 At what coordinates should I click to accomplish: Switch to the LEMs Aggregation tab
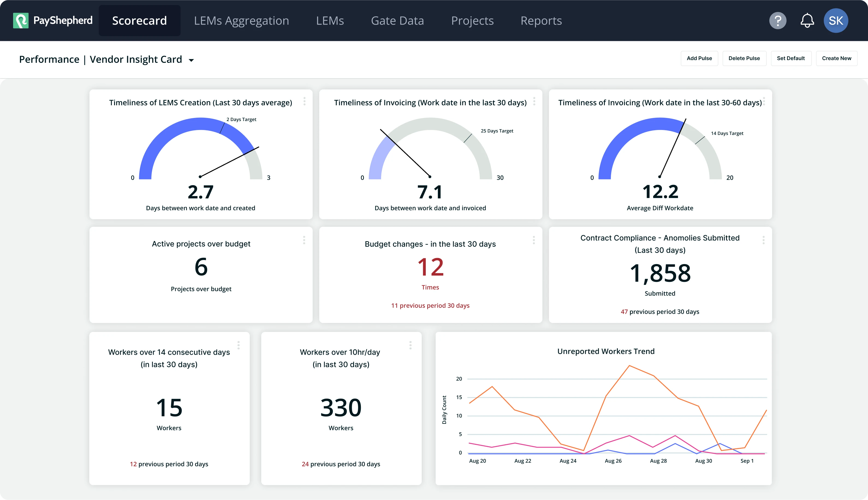click(x=241, y=20)
